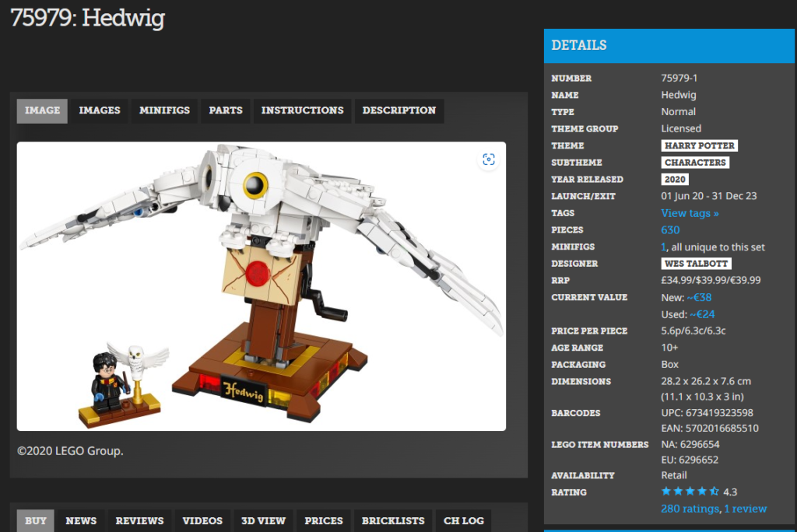Open the Minifigs tab

tap(164, 110)
